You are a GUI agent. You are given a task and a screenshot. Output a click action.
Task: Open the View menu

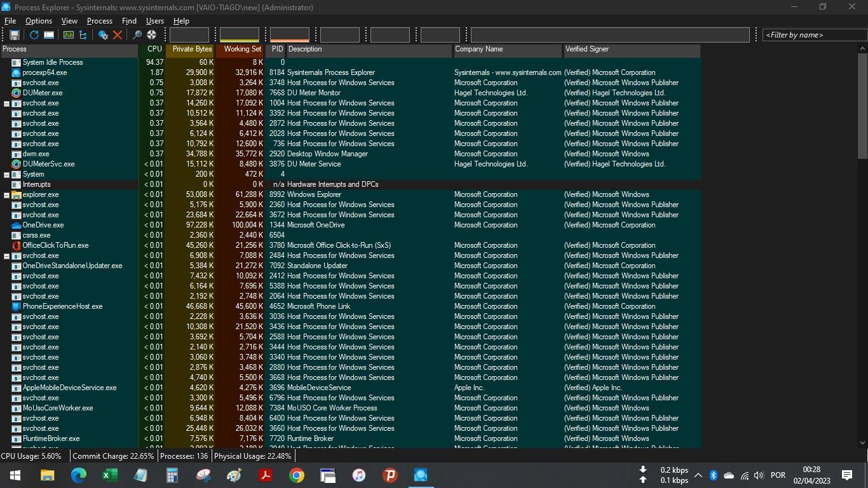click(x=69, y=21)
